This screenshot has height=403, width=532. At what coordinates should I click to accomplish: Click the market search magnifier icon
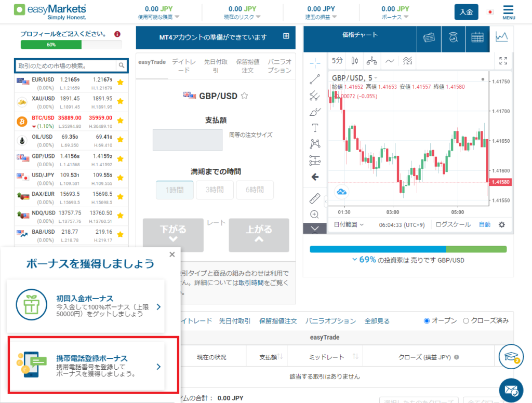pyautogui.click(x=121, y=65)
